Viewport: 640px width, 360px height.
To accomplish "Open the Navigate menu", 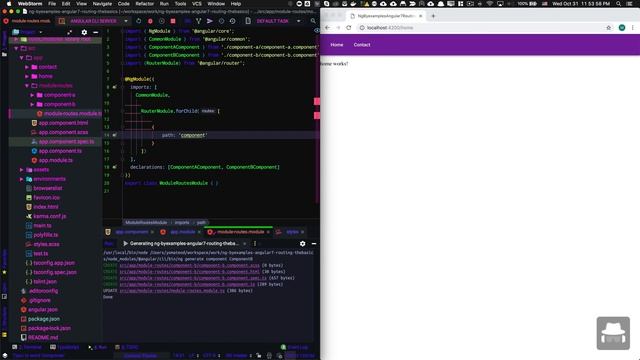I will [x=102, y=4].
